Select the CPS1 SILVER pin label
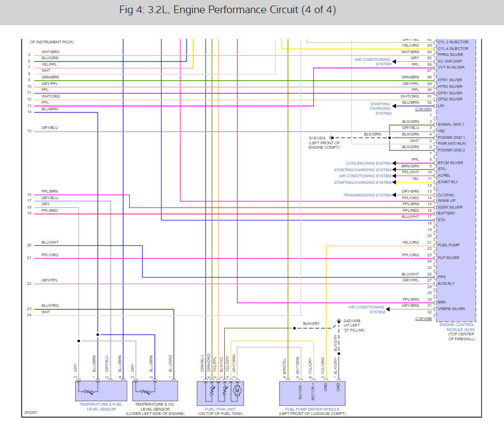This screenshot has height=421, width=504. pyautogui.click(x=450, y=93)
